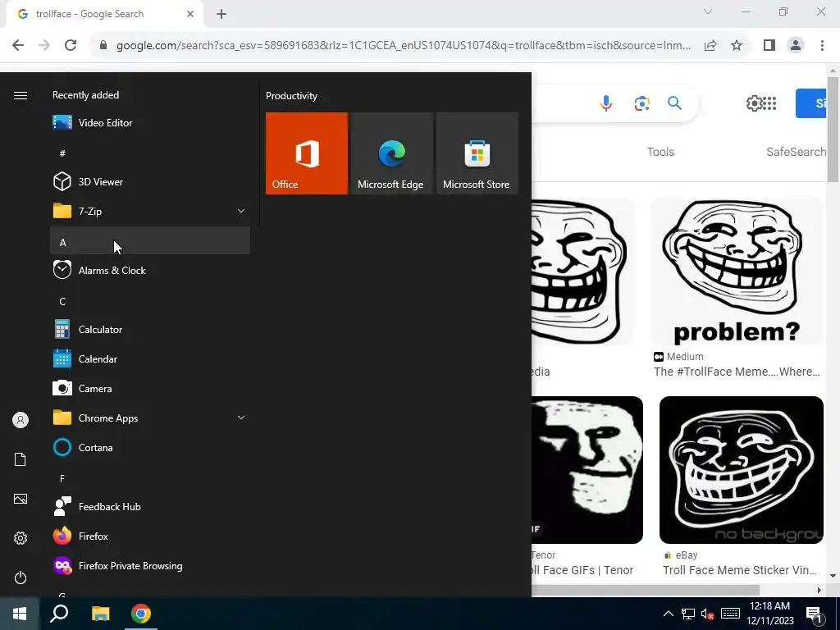The height and width of the screenshot is (630, 840).
Task: Close the trollface Google Search tab
Action: 190,15
